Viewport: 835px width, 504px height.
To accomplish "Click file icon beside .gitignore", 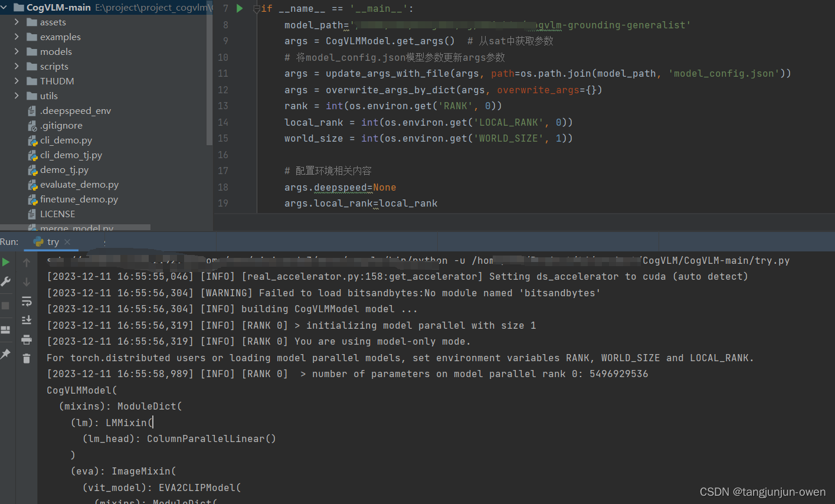I will coord(32,126).
